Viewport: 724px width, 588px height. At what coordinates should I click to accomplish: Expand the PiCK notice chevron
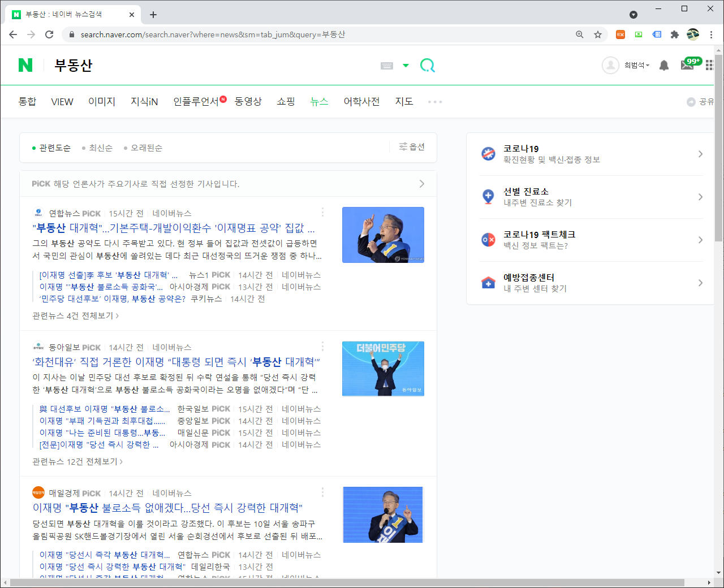coord(421,184)
